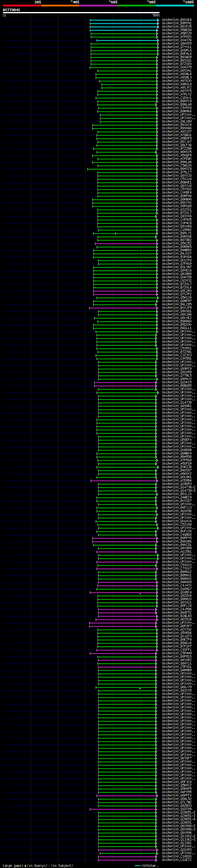Open hit UniRef100_B4PL71
Image resolution: width=197 pixels, height=868 pixels.
tap(177, 233)
